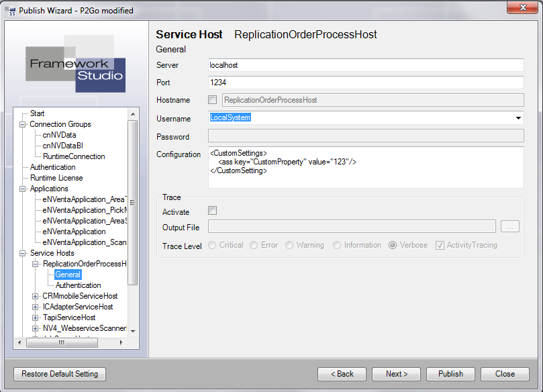Image resolution: width=543 pixels, height=392 pixels.
Task: Select cnNVData connection group
Action: pos(59,135)
